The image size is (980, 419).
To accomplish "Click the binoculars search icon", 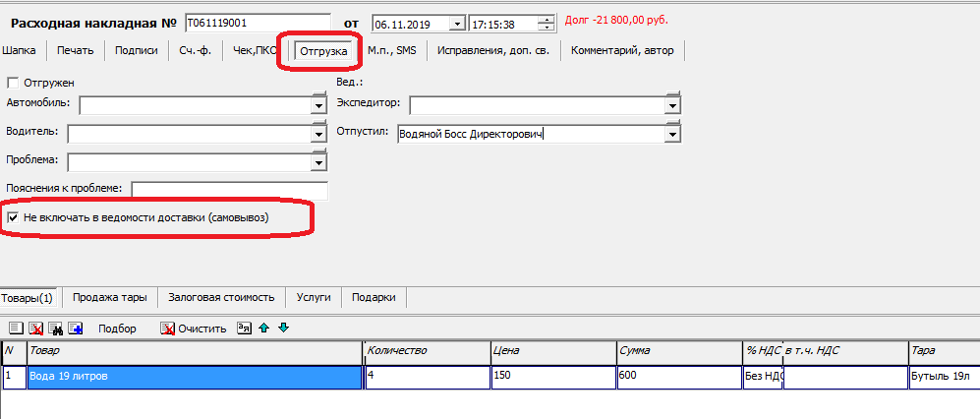I will pyautogui.click(x=56, y=329).
